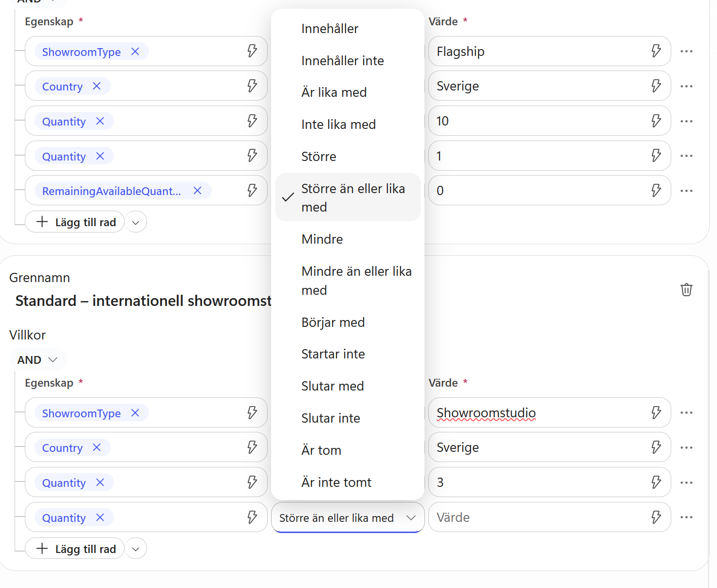
Task: Click lightning icon in value field containing 3
Action: (656, 482)
